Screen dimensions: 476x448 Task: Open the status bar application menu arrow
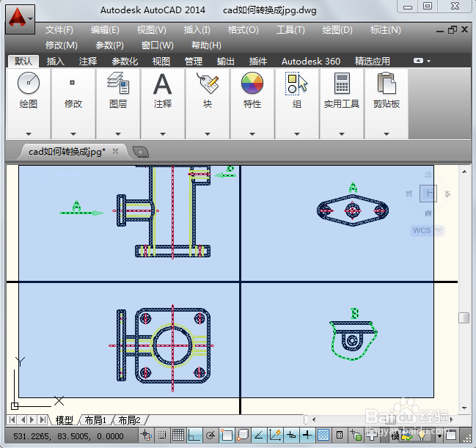pos(440,436)
